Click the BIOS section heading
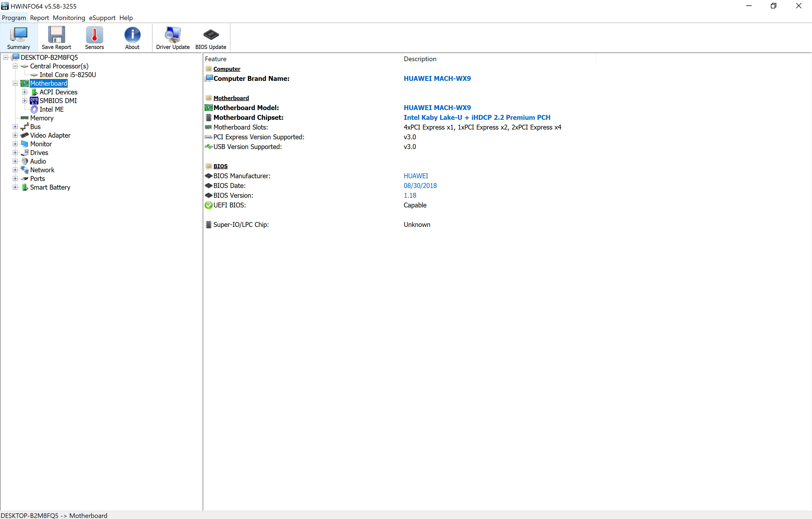 [221, 166]
